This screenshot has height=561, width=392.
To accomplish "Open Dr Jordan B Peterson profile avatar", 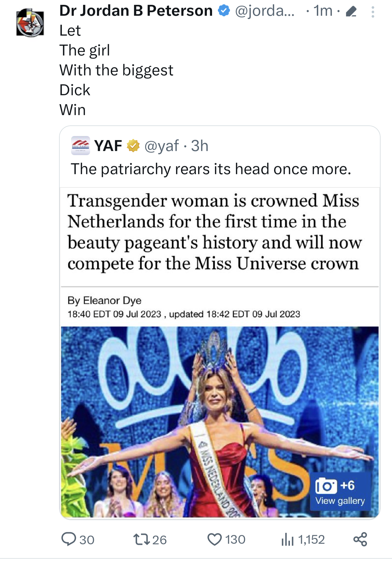I will (30, 23).
